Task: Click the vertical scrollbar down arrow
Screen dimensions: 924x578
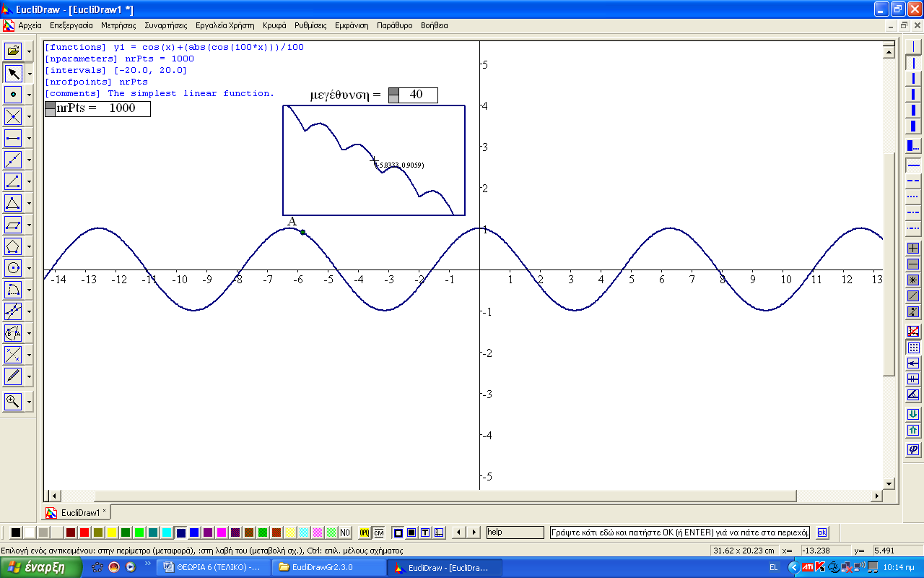Action: (889, 484)
